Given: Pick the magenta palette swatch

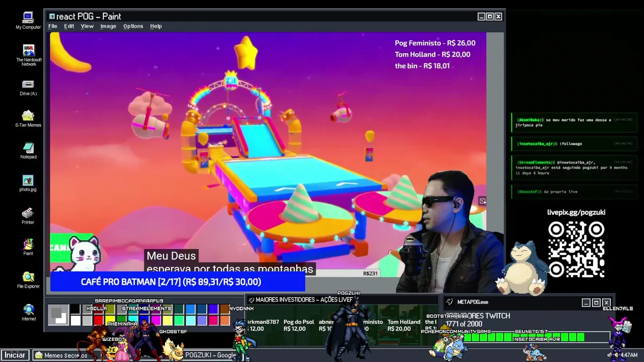Looking at the screenshot, I should 156,320.
